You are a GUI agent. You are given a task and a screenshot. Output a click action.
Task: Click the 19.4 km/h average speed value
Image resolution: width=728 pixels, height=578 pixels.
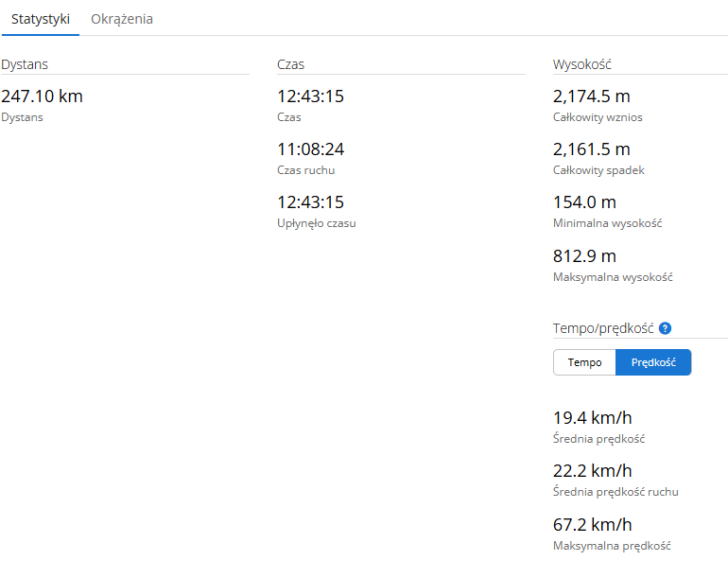pos(593,418)
